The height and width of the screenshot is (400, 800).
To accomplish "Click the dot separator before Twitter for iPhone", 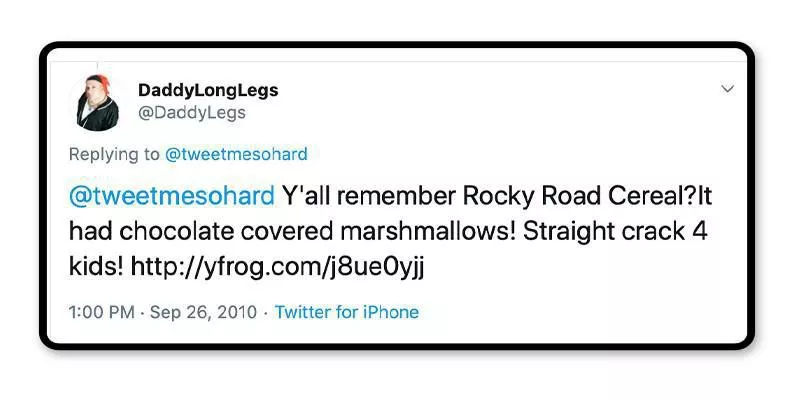I will coord(265,312).
